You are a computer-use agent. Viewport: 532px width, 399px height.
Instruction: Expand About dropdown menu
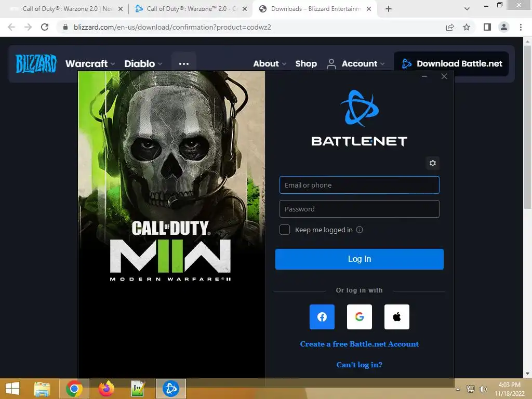[x=270, y=63]
